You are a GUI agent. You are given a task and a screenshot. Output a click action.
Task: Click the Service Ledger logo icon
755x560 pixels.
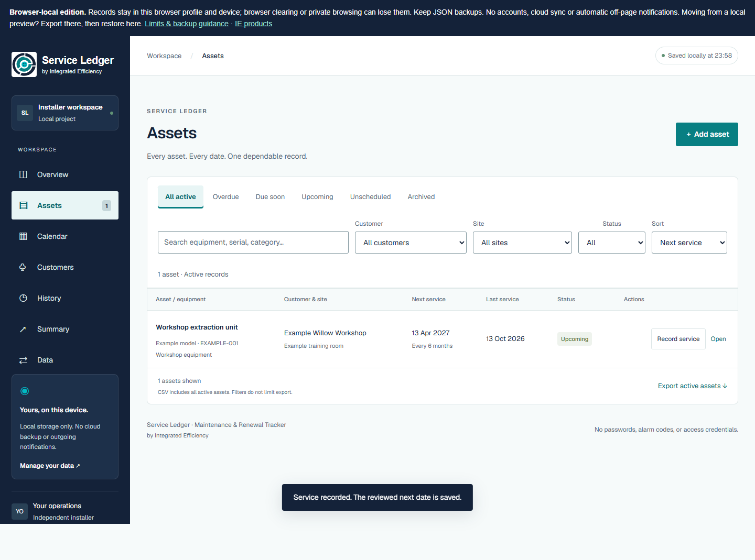tap(24, 64)
